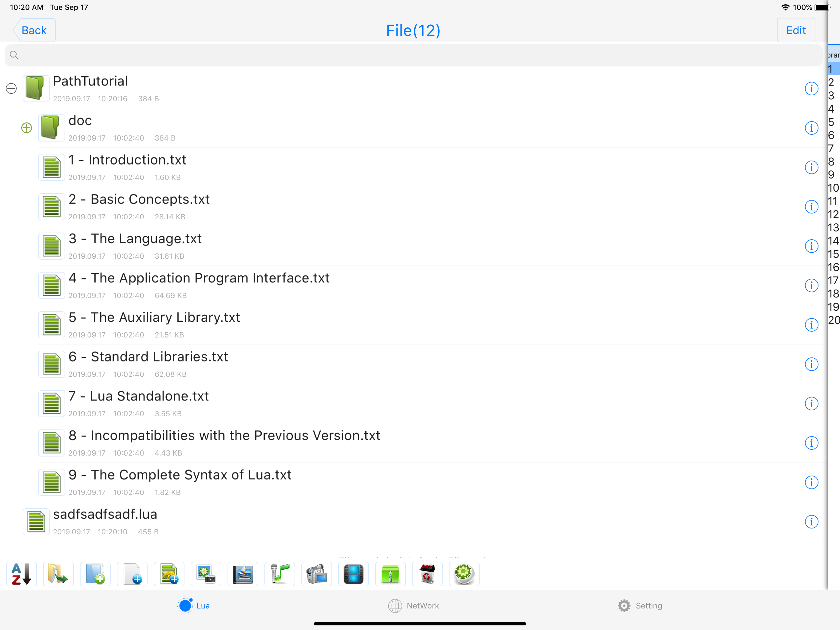Switch to the NetWork tab
Image resolution: width=840 pixels, height=630 pixels.
coord(413,606)
